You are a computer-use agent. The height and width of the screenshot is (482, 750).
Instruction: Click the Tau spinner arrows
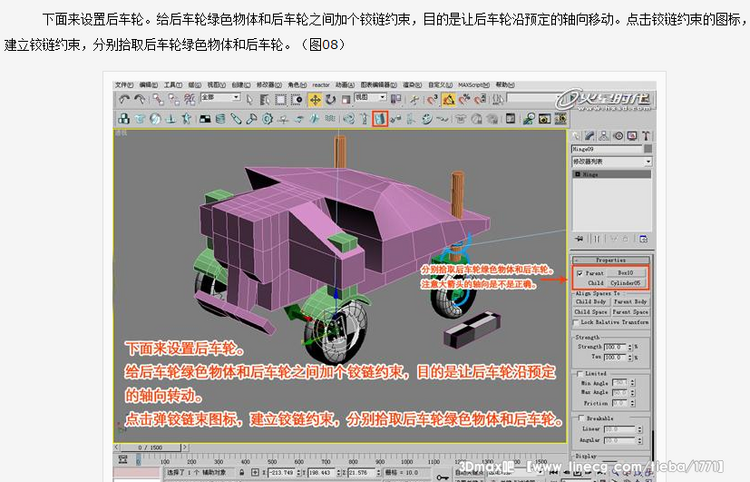pos(630,357)
